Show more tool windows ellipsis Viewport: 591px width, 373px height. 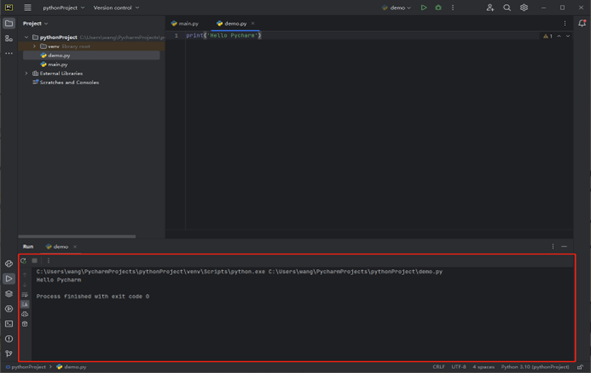(x=9, y=54)
